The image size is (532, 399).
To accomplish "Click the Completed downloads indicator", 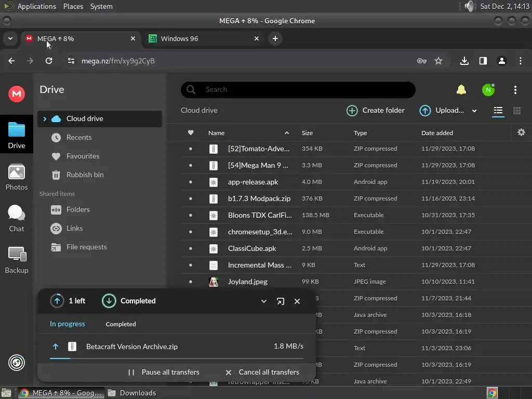I will [129, 301].
